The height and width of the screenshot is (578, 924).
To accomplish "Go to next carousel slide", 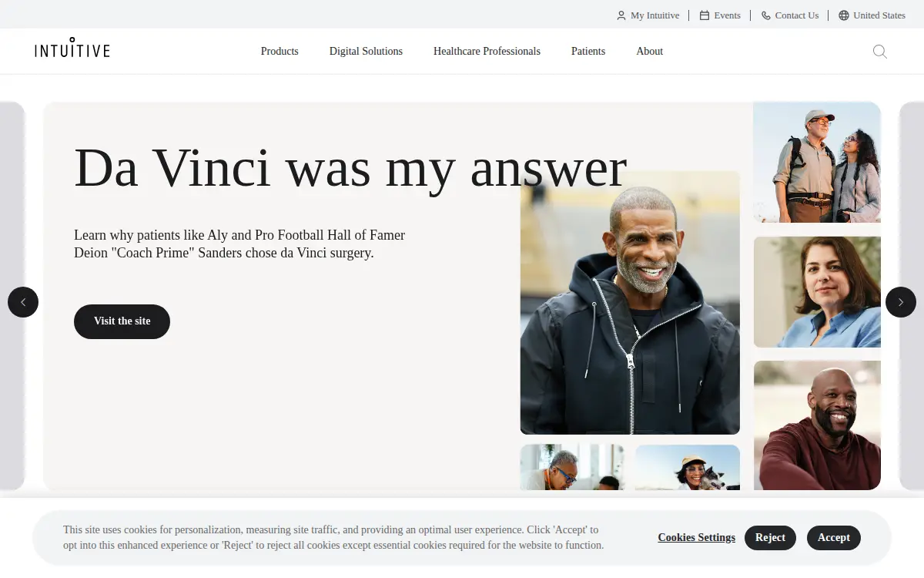I will [901, 302].
